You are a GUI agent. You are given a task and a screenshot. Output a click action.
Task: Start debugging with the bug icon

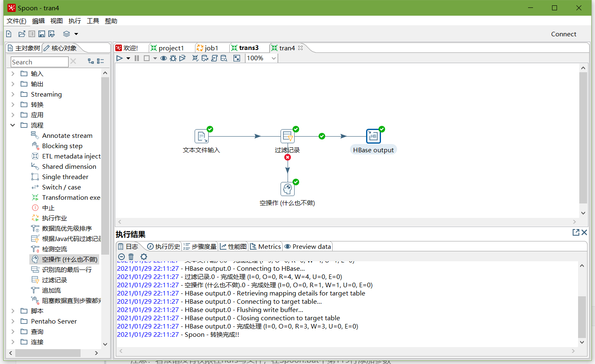(x=173, y=58)
